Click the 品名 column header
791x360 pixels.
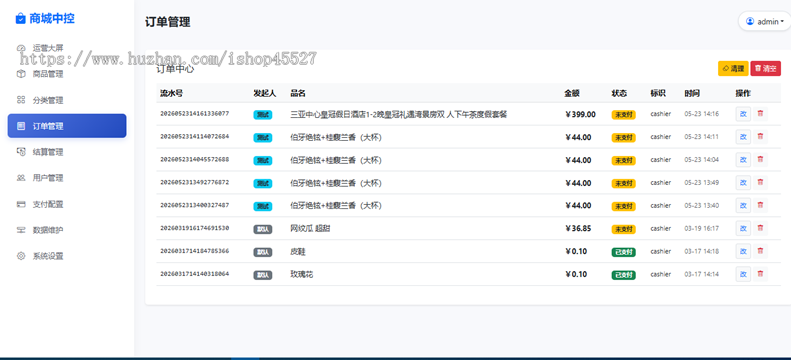[x=298, y=93]
